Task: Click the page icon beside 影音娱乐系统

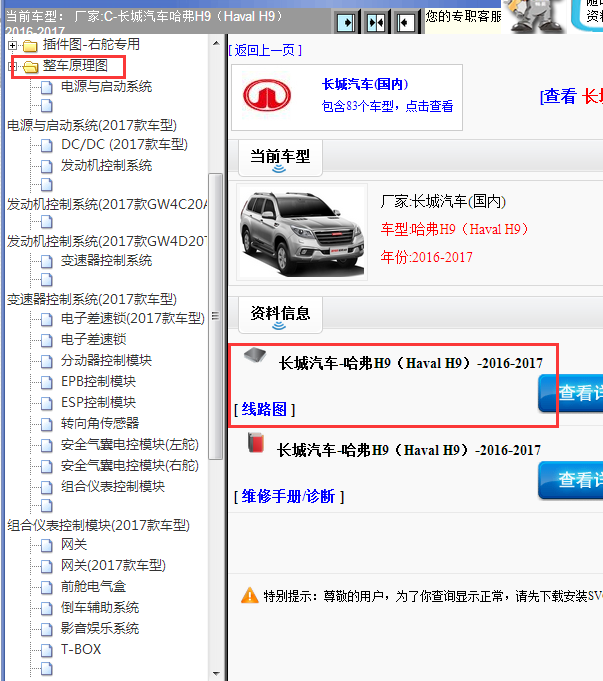Action: tap(46, 629)
